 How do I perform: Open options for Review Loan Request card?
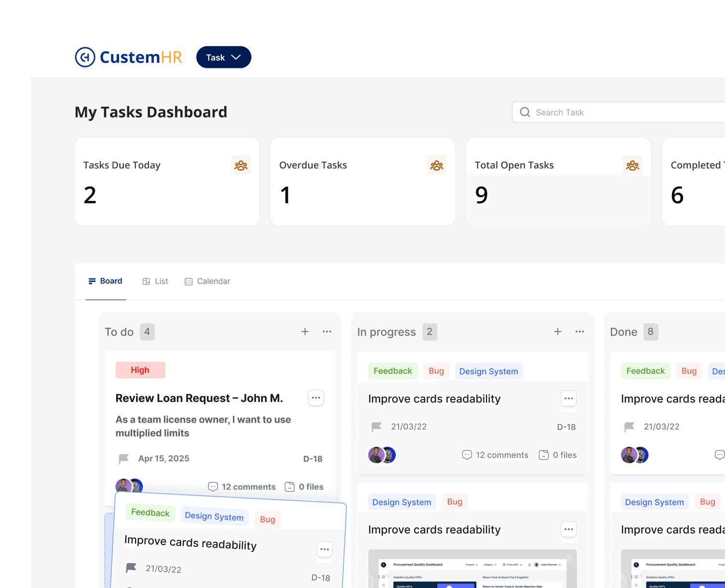point(316,398)
